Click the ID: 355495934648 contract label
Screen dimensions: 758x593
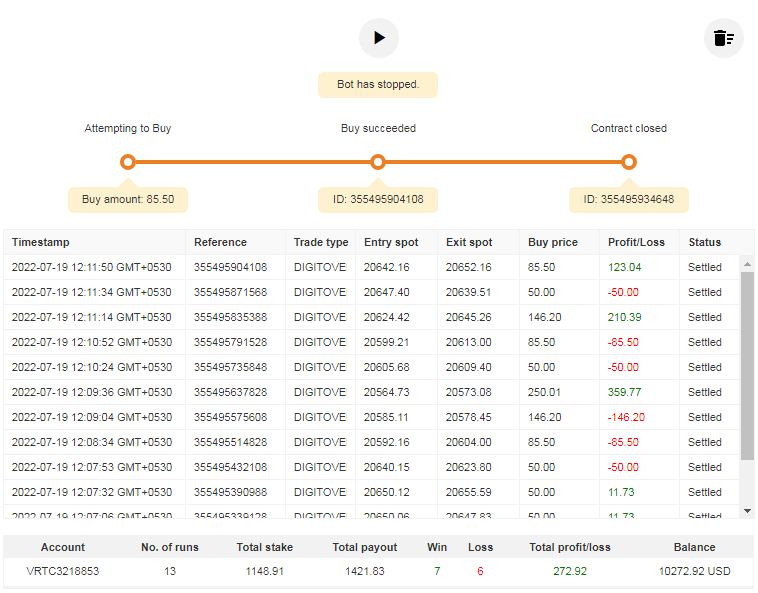628,199
